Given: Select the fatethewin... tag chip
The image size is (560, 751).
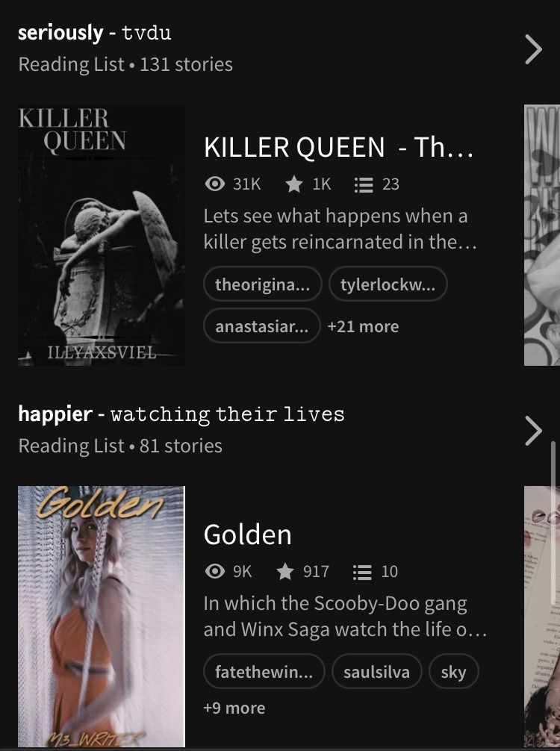Looking at the screenshot, I should 264,671.
